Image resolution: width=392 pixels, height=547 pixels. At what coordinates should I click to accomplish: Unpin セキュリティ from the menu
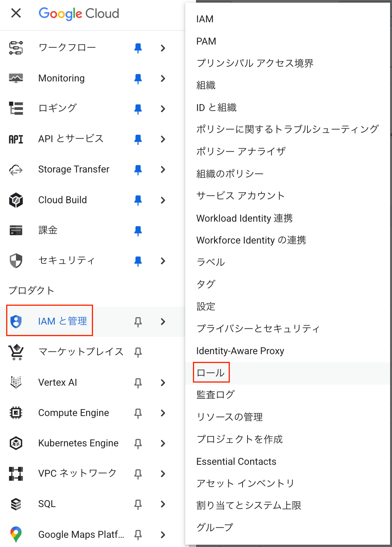138,261
